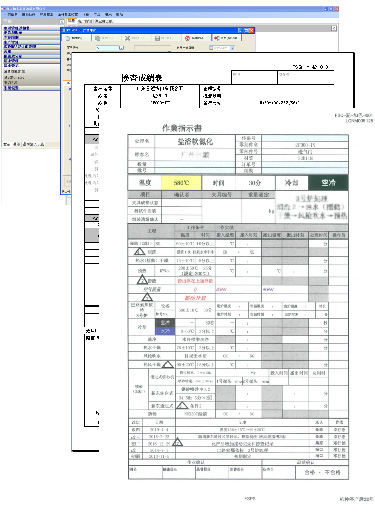Open the dropdown on right of dialog form
This screenshot has width=375, height=528.
point(232,48)
